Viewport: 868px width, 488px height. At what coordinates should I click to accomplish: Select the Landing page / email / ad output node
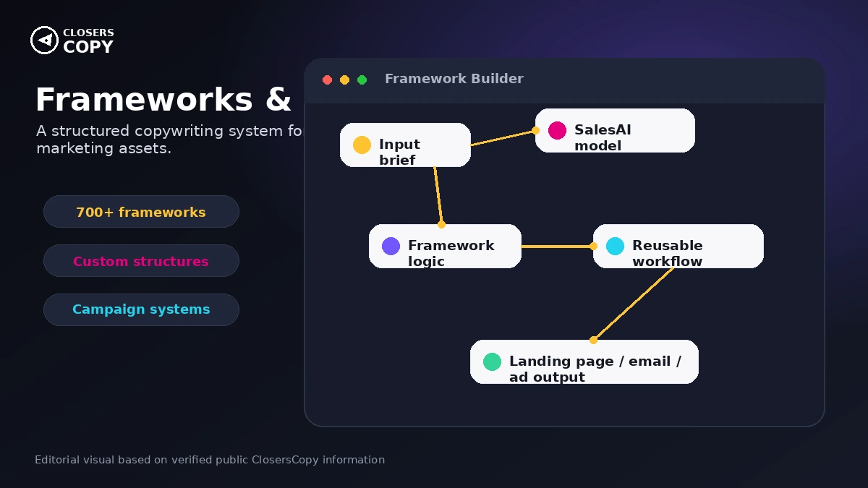[584, 361]
